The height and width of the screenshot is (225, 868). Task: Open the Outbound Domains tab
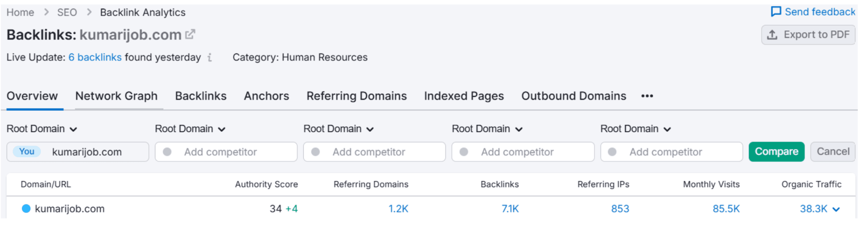tap(574, 96)
